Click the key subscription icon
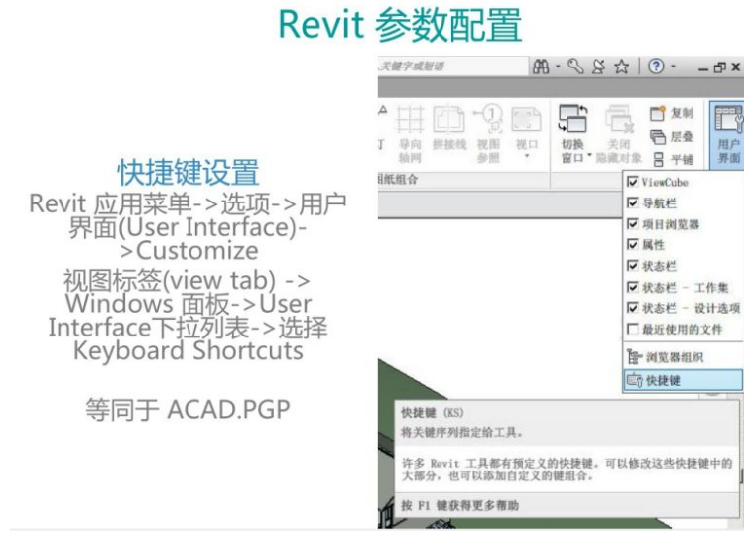 pyautogui.click(x=575, y=67)
